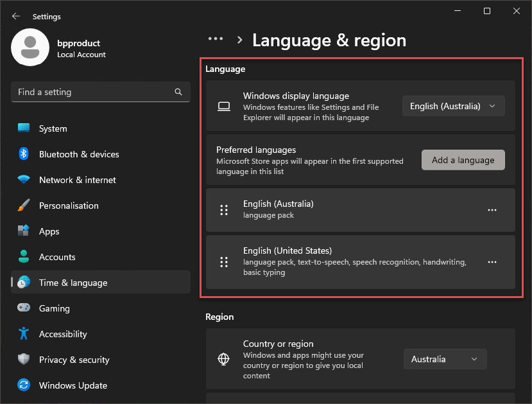Open the Country or region dropdown
The height and width of the screenshot is (404, 532).
pyautogui.click(x=445, y=359)
